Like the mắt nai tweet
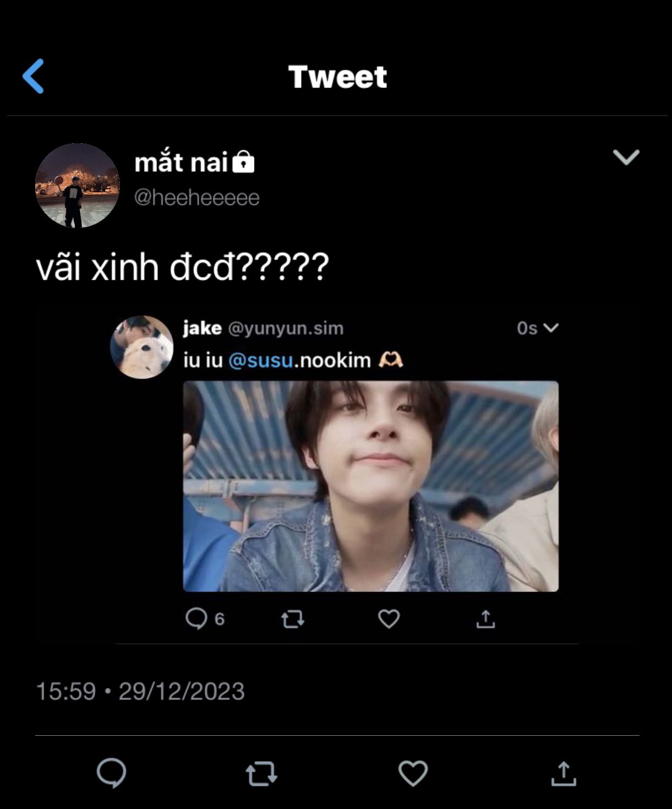The image size is (672, 809). 413,773
